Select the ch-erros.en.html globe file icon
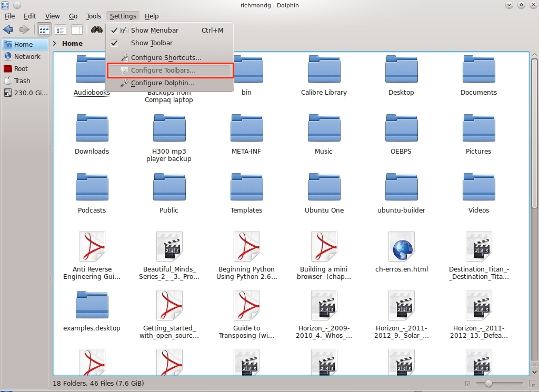Viewport: 539px width, 392px height. pyautogui.click(x=402, y=246)
